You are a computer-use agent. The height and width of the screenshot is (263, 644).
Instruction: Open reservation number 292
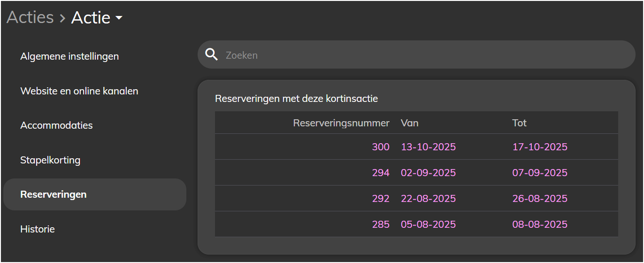click(x=381, y=199)
